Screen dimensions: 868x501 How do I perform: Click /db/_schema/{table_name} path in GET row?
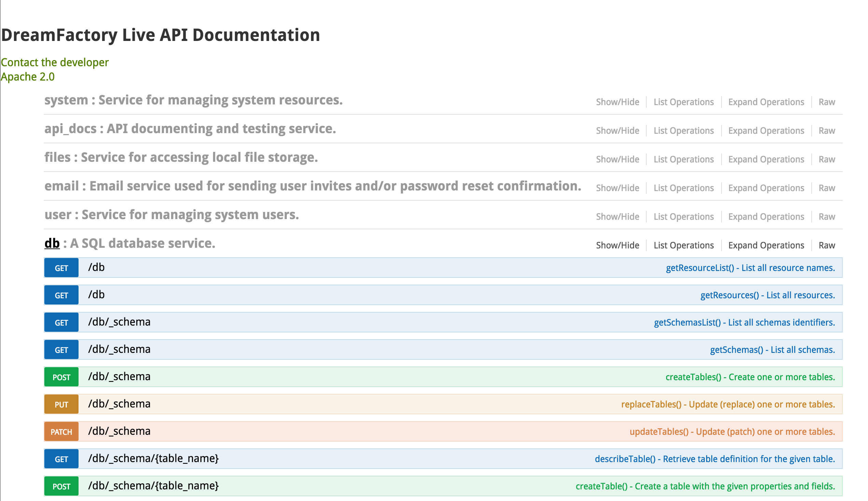point(153,458)
